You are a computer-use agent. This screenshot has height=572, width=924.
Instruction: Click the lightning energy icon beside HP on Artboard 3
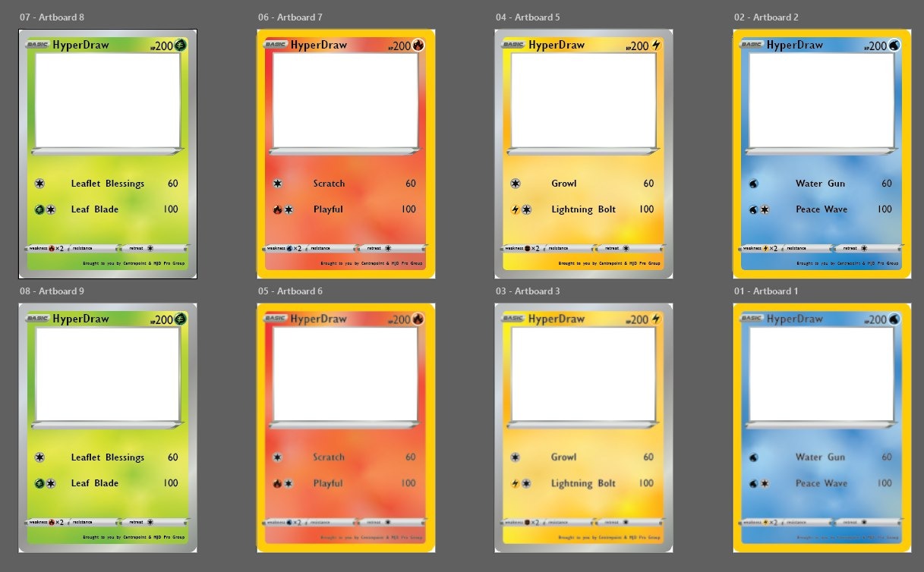tap(657, 319)
